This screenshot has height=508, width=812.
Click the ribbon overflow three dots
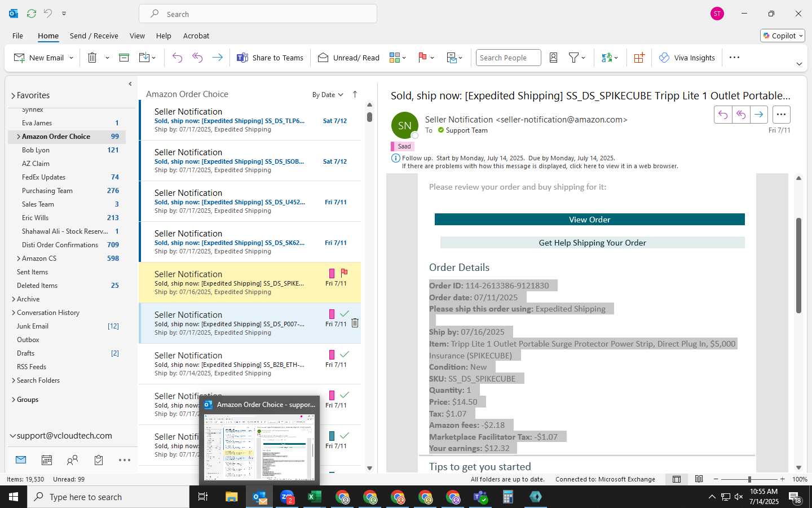[x=734, y=58]
